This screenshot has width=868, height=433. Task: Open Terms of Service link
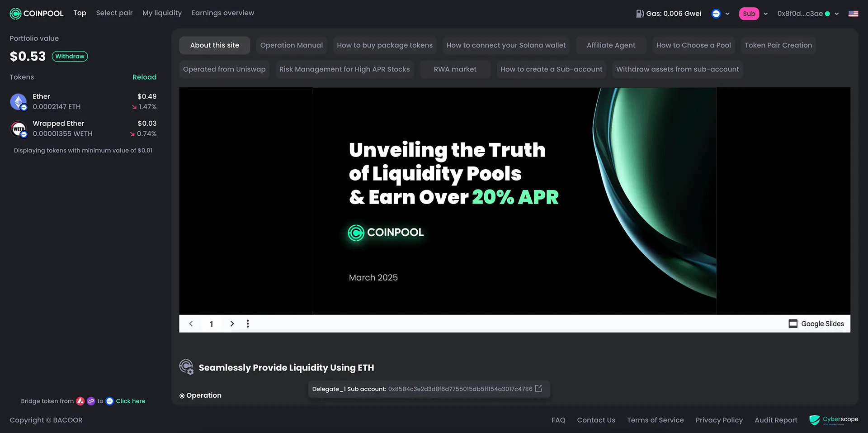tap(655, 420)
